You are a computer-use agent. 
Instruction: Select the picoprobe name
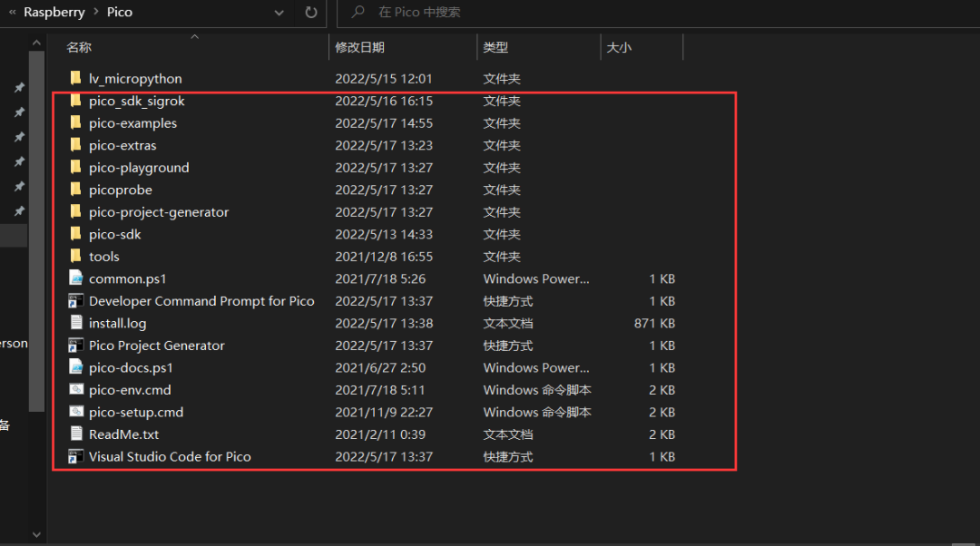(120, 190)
